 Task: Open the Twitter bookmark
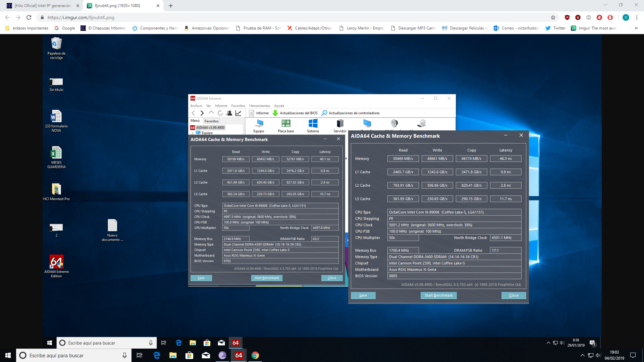[555, 28]
